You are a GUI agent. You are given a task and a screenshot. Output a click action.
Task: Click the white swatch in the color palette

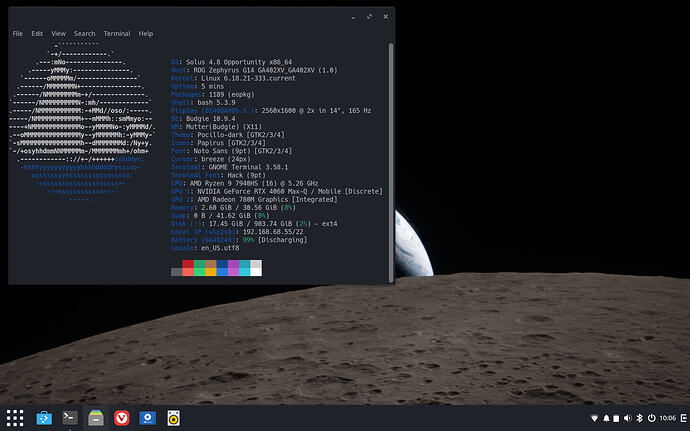pyautogui.click(x=256, y=272)
